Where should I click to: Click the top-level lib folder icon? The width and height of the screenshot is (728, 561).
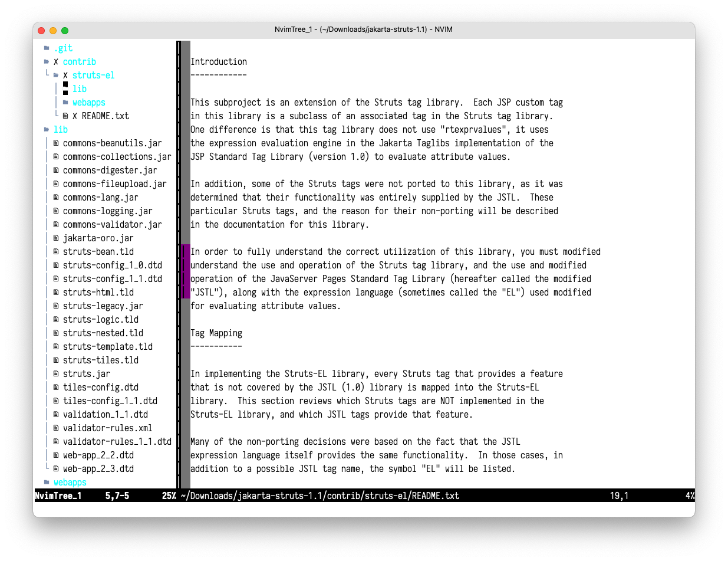[47, 130]
